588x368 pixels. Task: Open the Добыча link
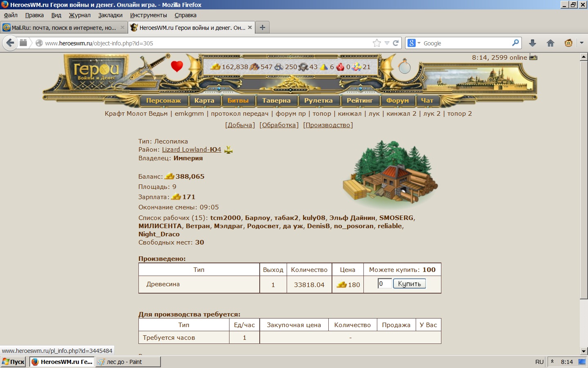(x=240, y=125)
